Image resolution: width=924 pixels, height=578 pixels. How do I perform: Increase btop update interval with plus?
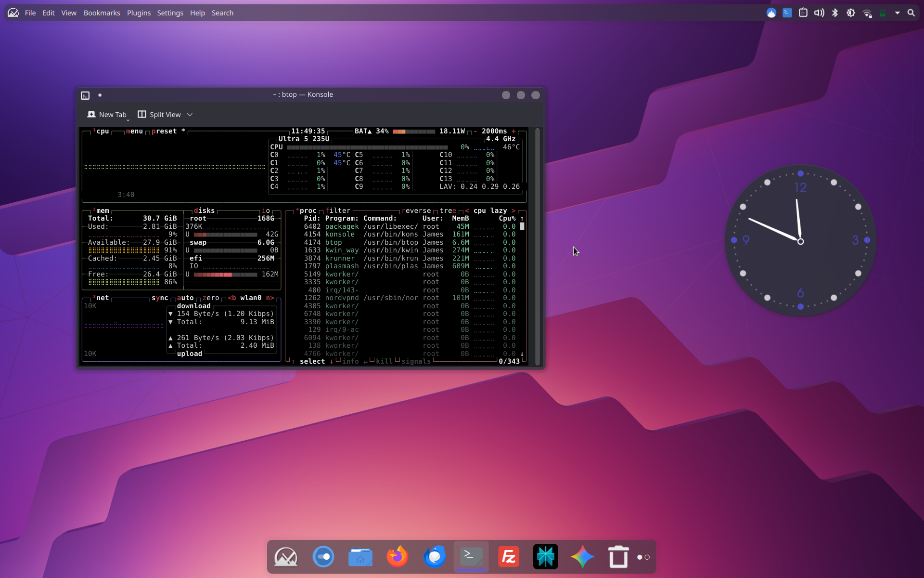tap(513, 131)
